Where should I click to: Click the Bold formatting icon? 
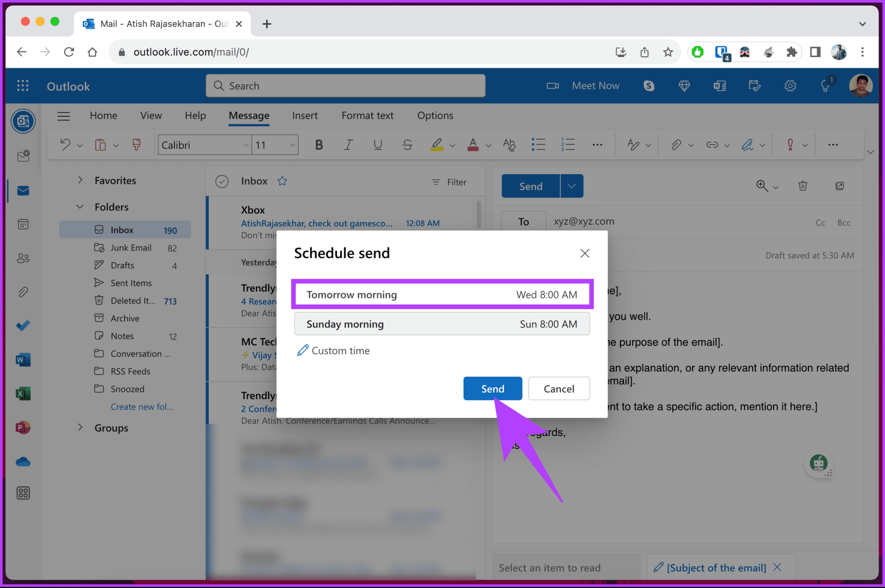tap(318, 144)
